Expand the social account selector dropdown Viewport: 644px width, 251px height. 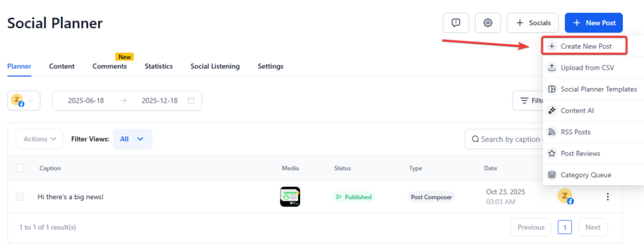click(24, 101)
